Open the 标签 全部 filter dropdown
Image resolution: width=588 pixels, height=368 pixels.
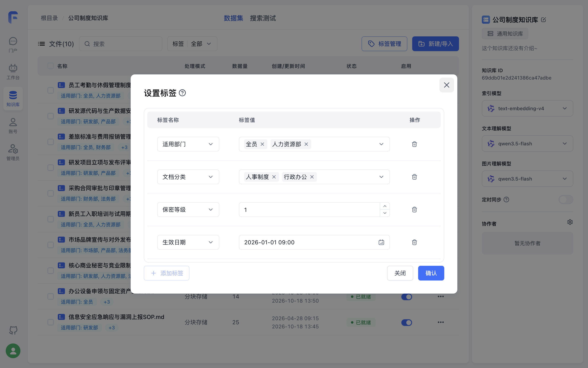tap(192, 44)
